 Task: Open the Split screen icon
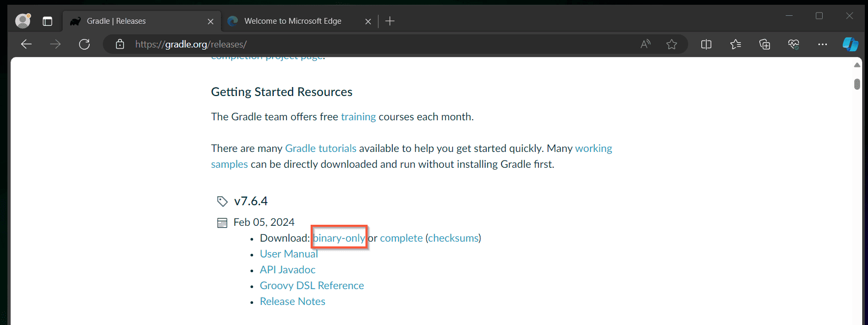707,44
